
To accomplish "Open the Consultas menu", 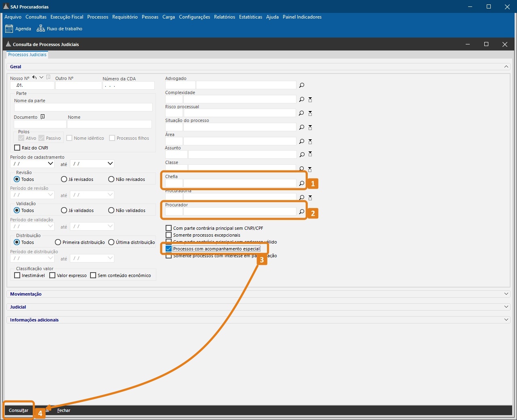I will click(36, 17).
